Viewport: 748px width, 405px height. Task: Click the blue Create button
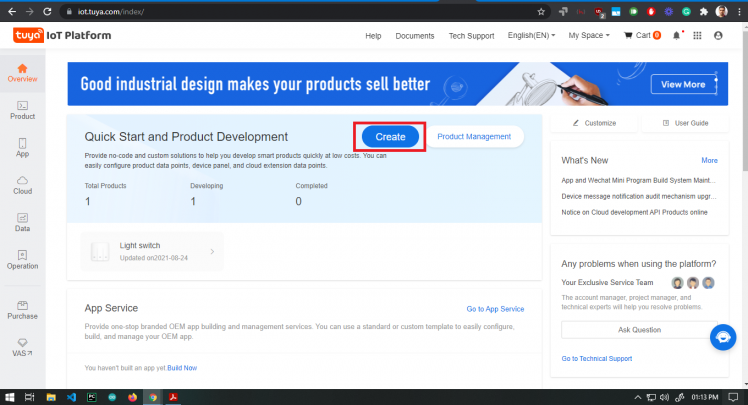click(390, 137)
